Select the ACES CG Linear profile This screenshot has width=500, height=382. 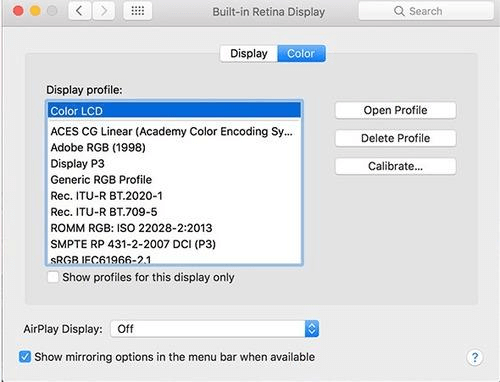pyautogui.click(x=174, y=131)
